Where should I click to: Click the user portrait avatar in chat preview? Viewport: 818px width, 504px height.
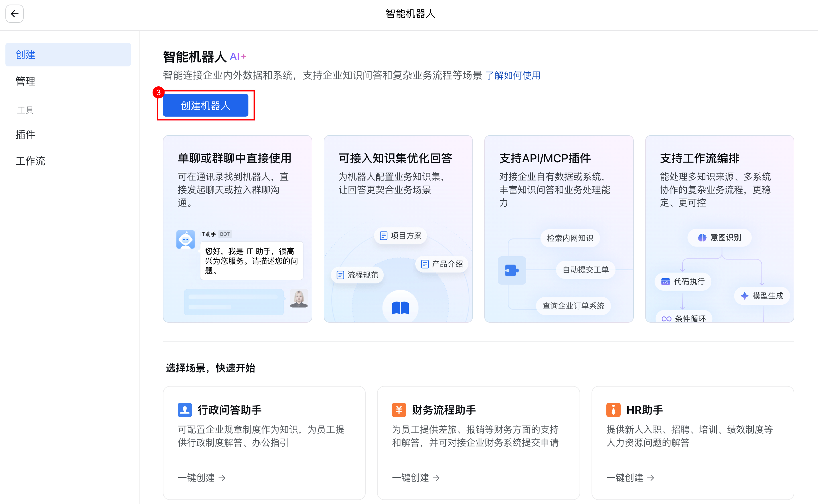click(299, 298)
